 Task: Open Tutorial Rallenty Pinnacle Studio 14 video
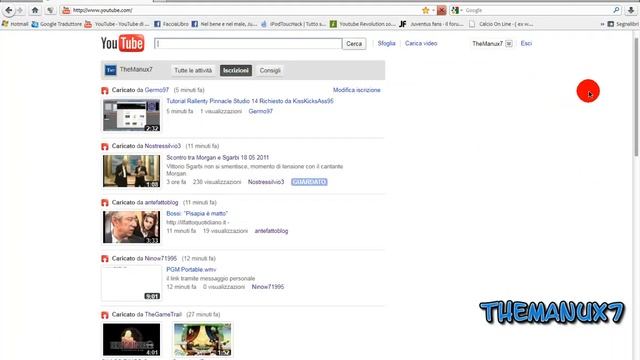click(x=250, y=101)
